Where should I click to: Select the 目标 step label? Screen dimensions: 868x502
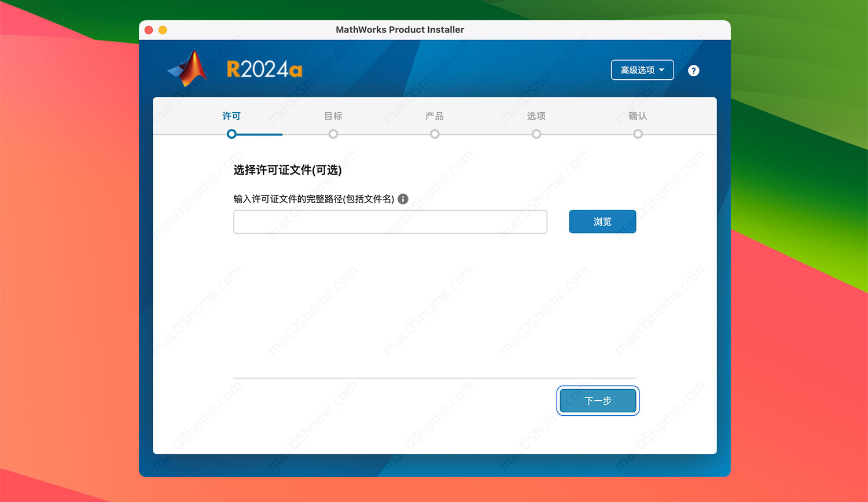coord(333,116)
